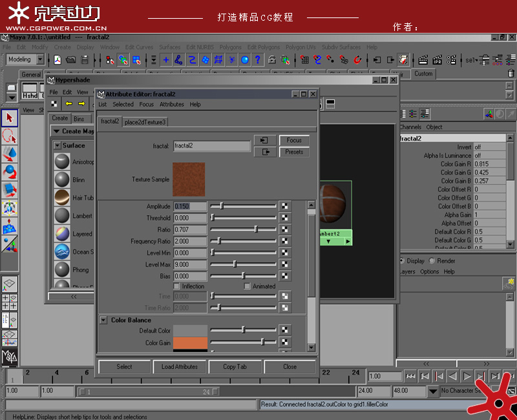Image resolution: width=517 pixels, height=420 pixels.
Task: Activate the Scale tool cube icon
Action: tap(9, 190)
